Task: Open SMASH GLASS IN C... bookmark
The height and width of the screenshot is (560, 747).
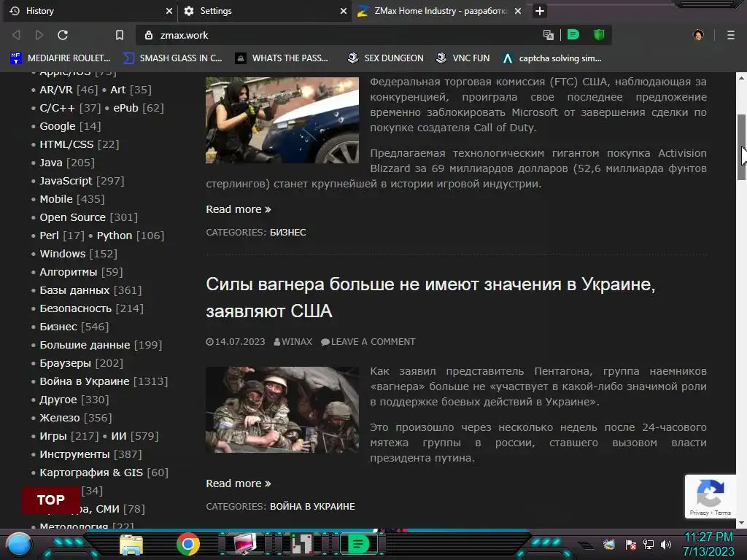Action: click(x=172, y=58)
